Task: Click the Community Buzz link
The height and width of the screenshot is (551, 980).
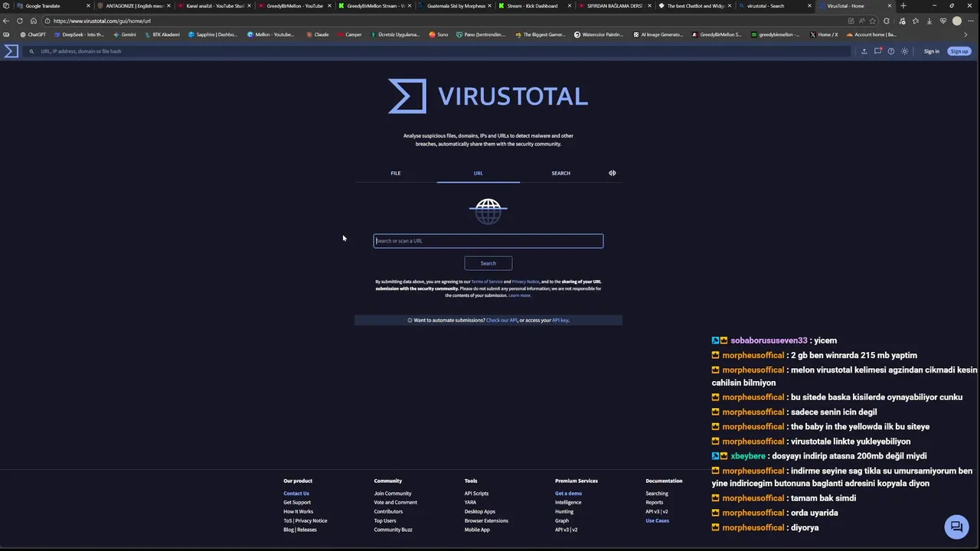Action: (393, 530)
